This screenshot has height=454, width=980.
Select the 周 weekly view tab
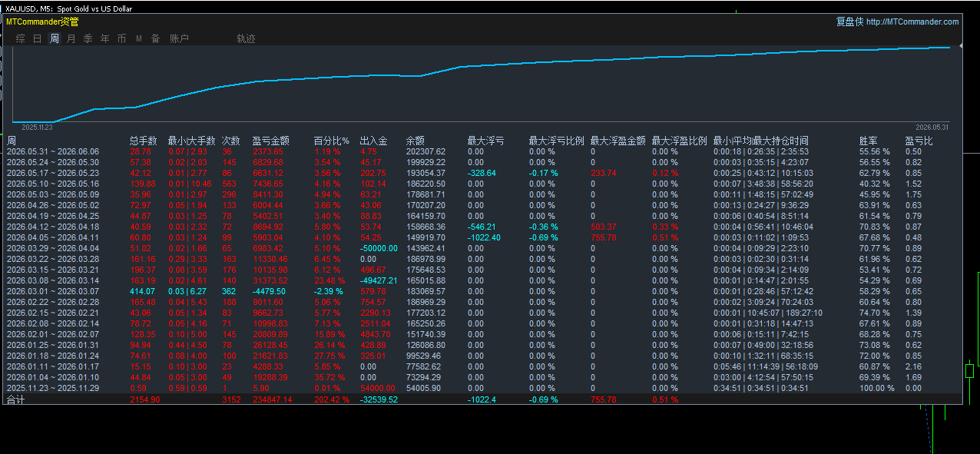tap(55, 38)
